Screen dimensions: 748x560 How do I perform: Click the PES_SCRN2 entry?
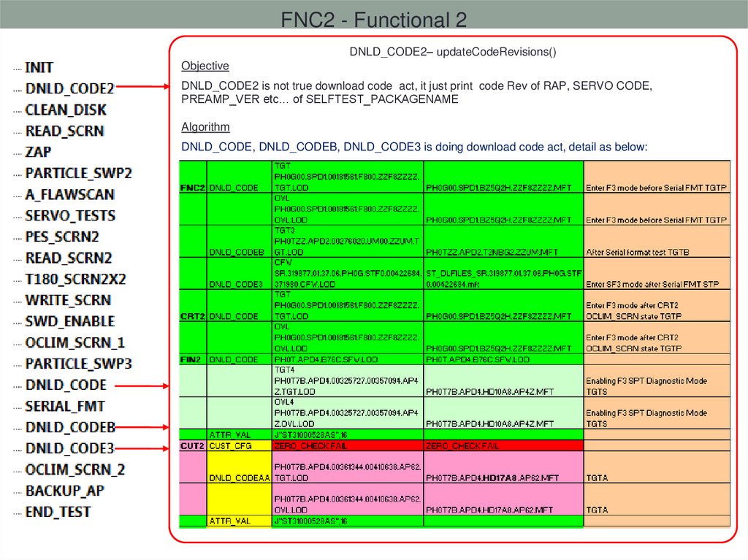[62, 237]
